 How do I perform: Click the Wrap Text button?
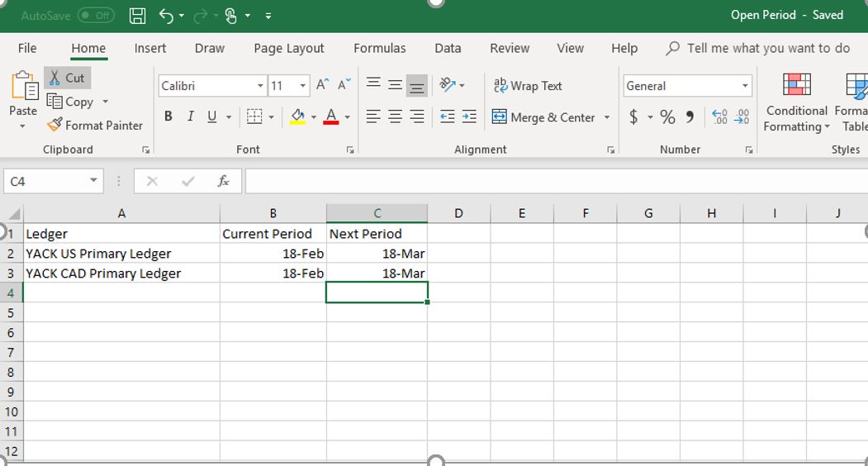tap(527, 86)
